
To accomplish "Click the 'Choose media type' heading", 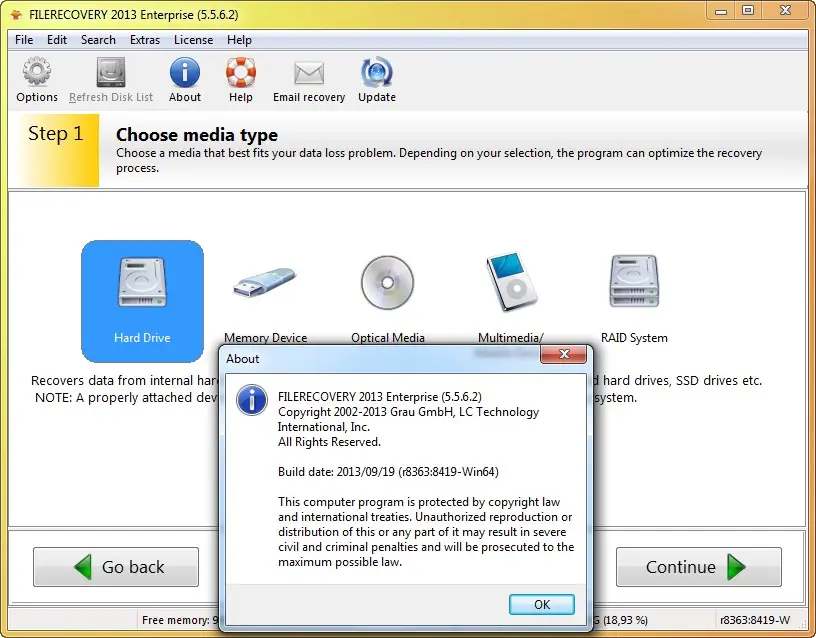I will coord(197,135).
